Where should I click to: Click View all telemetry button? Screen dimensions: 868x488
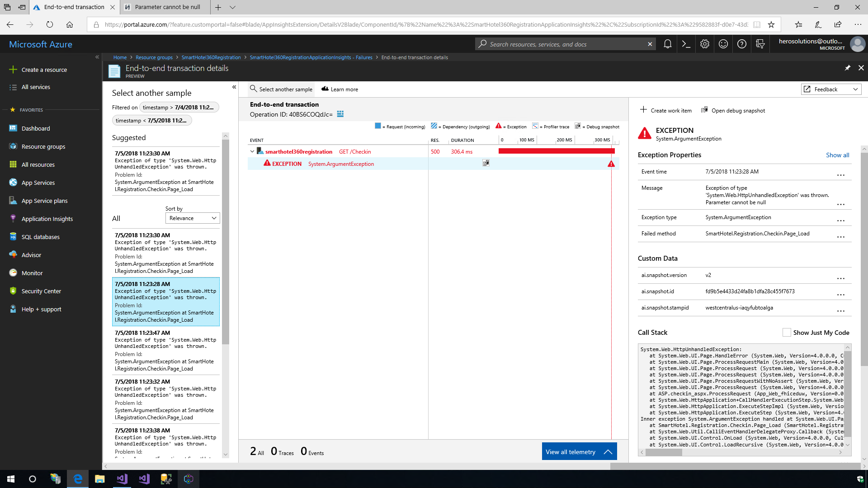click(x=579, y=452)
